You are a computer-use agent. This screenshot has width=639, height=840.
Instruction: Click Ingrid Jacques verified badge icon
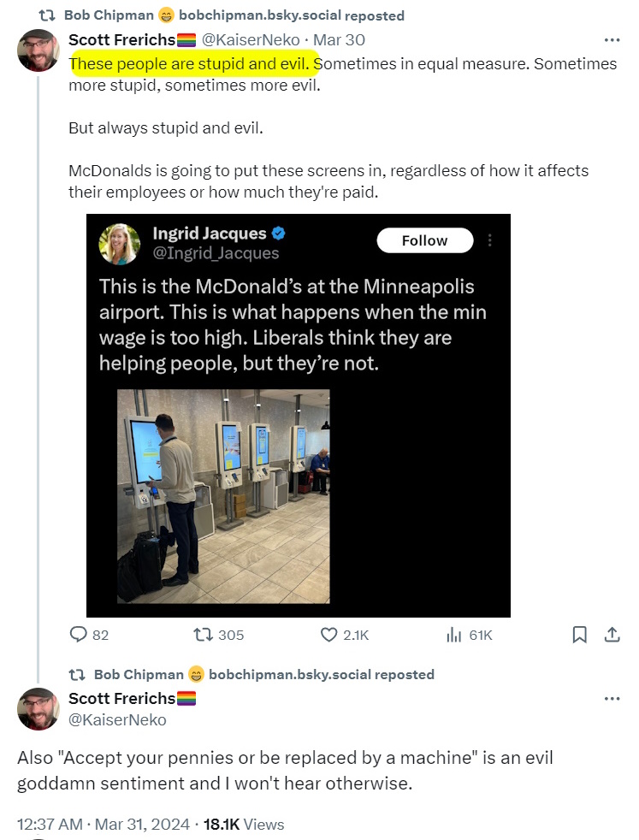click(279, 234)
